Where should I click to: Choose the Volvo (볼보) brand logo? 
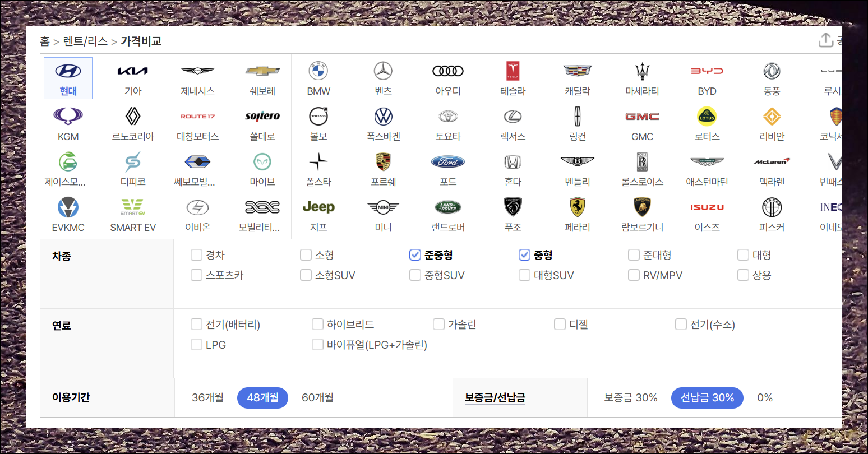click(x=318, y=117)
